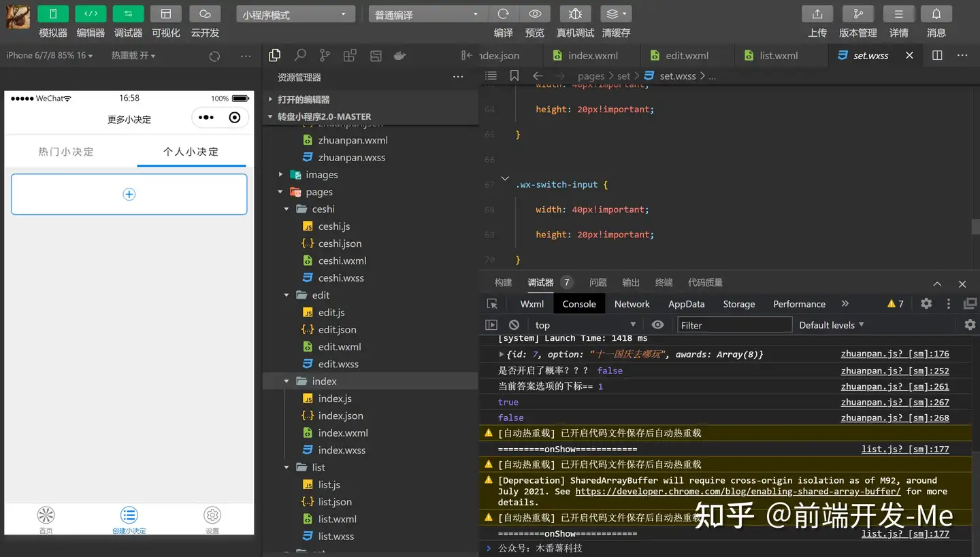Click the preview eye icon
The width and height of the screenshot is (980, 557).
535,14
